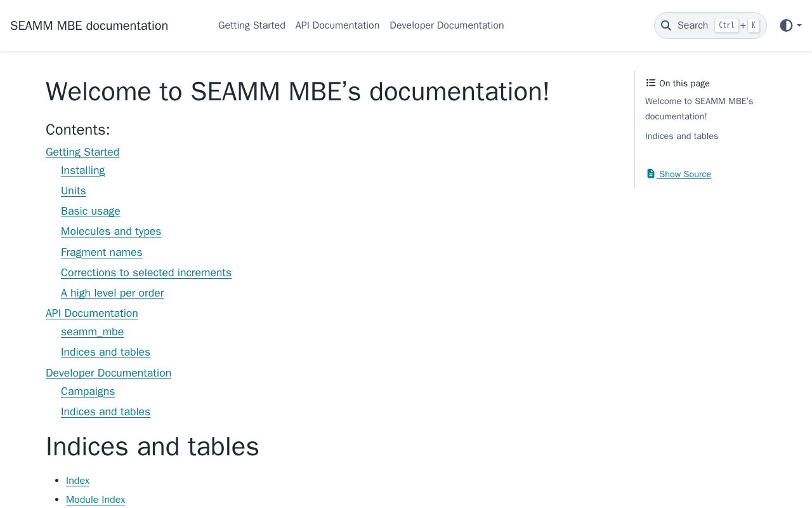Open Corrections to selected increments link
The height and width of the screenshot is (508, 812).
pyautogui.click(x=146, y=272)
